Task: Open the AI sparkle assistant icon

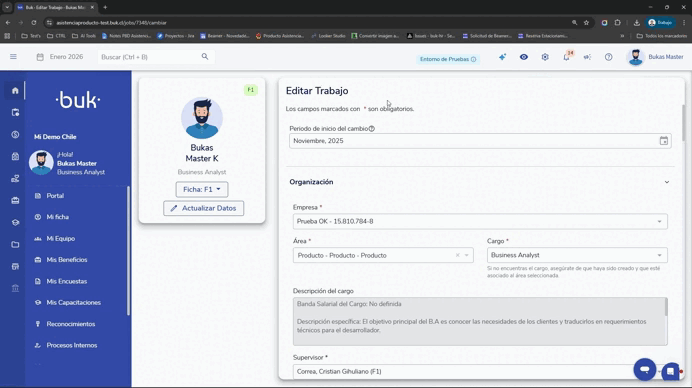Action: point(502,57)
